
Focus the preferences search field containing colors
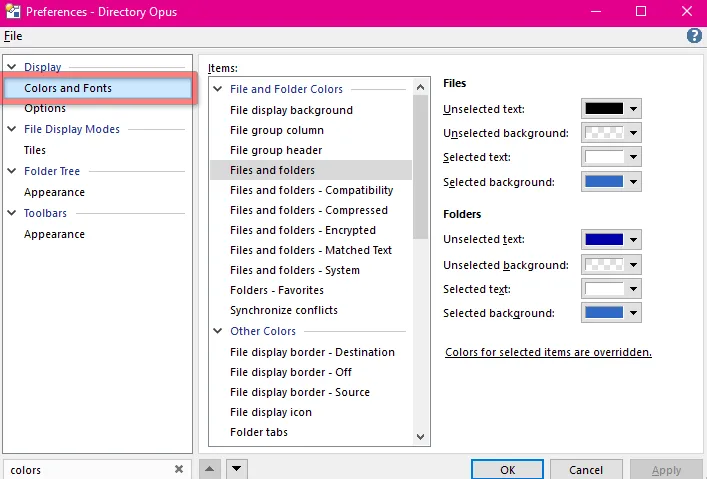[90, 470]
